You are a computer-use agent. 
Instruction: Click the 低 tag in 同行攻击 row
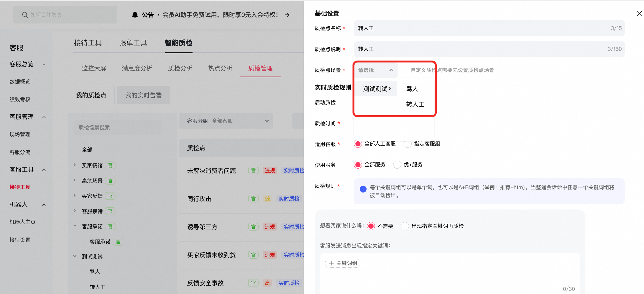click(x=267, y=199)
